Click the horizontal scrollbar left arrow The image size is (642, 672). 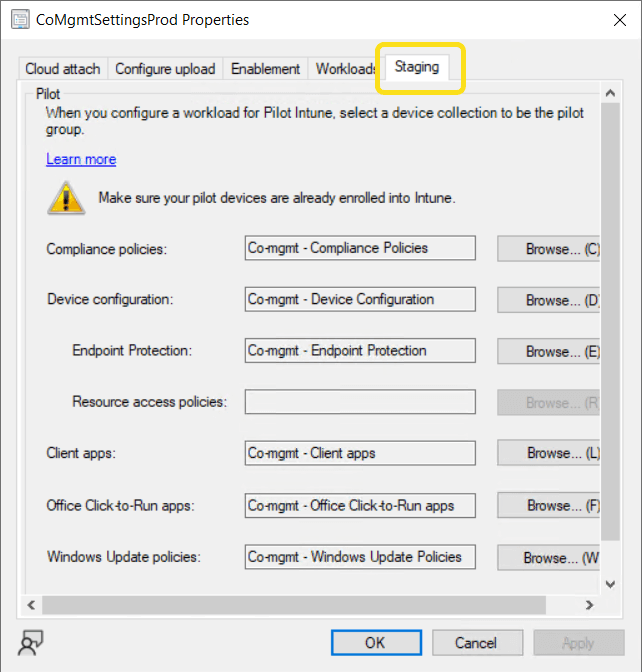(x=31, y=605)
